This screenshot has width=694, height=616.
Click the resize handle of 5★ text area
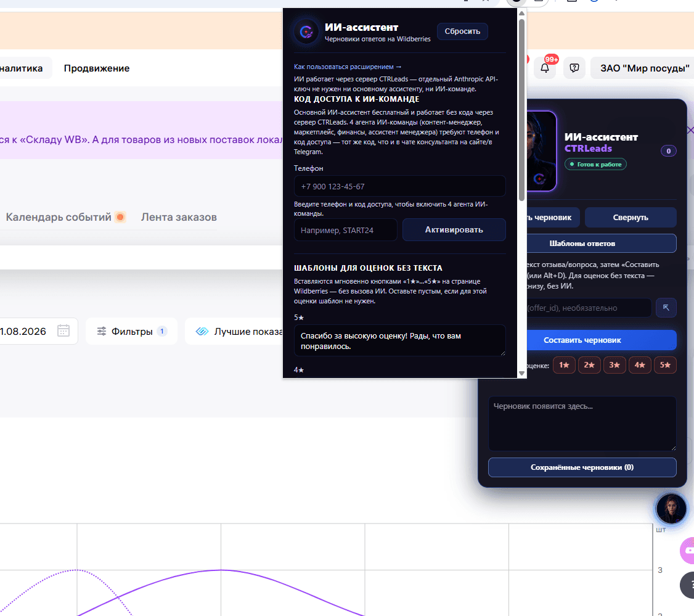(x=503, y=353)
